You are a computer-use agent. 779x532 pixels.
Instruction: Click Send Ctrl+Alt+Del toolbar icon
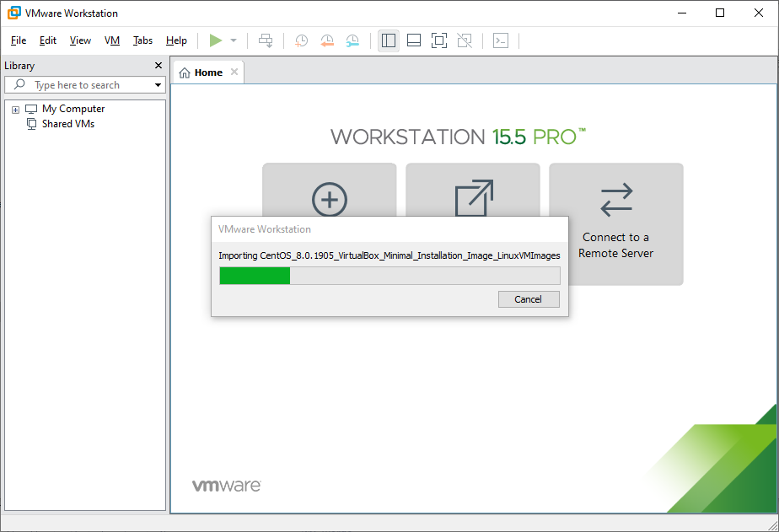click(266, 40)
